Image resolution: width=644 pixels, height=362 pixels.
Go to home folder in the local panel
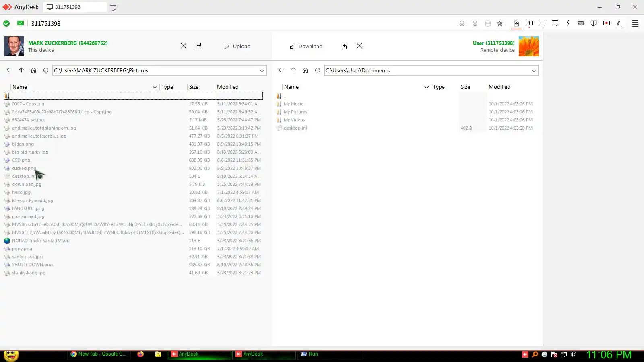(x=34, y=70)
